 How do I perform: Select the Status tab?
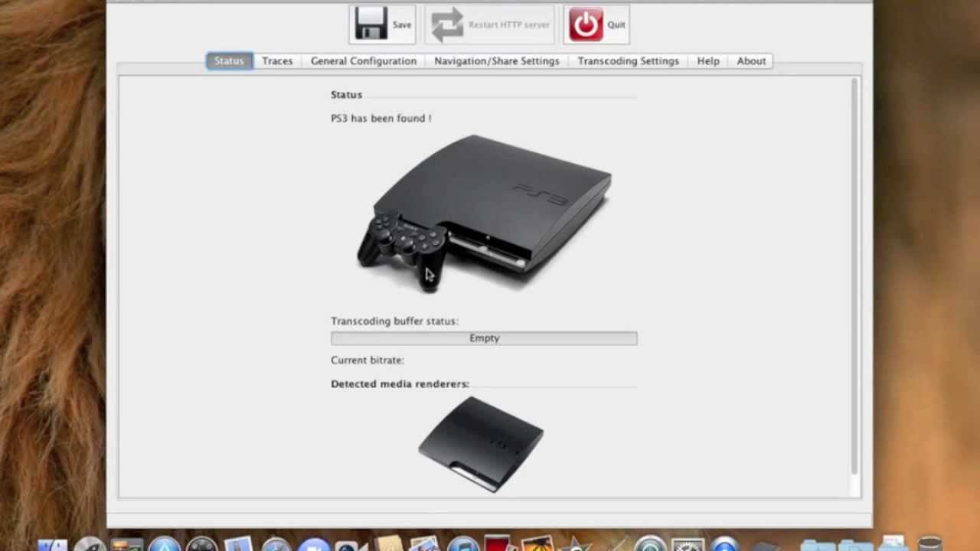[x=229, y=61]
